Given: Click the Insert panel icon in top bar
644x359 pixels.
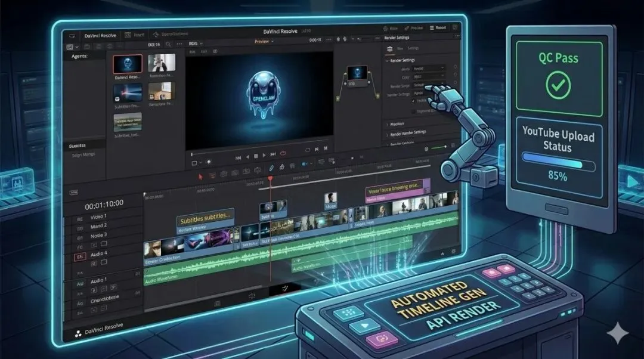Looking at the screenshot, I should point(128,35).
